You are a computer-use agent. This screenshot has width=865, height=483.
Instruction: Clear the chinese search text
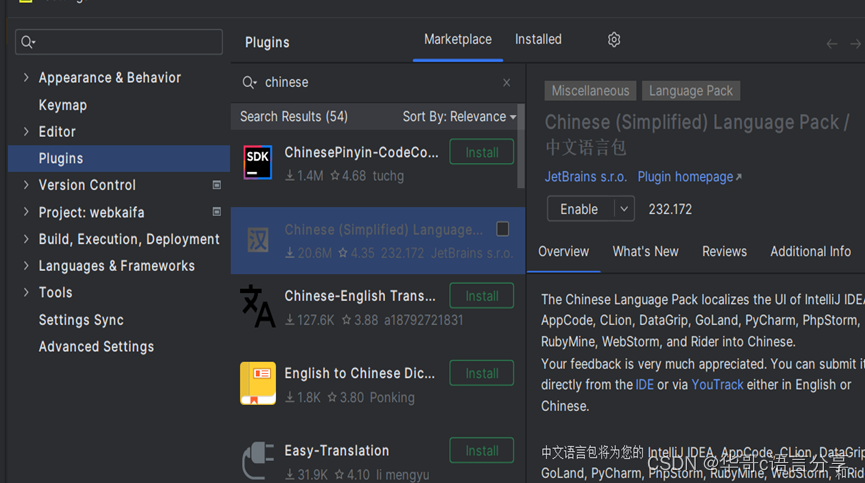tap(506, 83)
